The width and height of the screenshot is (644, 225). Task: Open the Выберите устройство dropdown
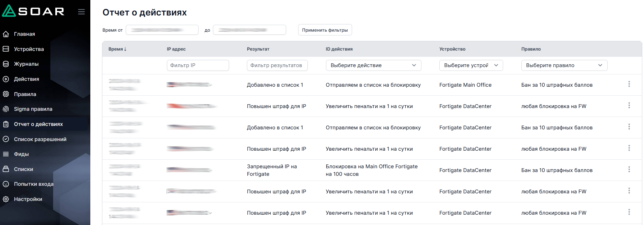pyautogui.click(x=471, y=65)
